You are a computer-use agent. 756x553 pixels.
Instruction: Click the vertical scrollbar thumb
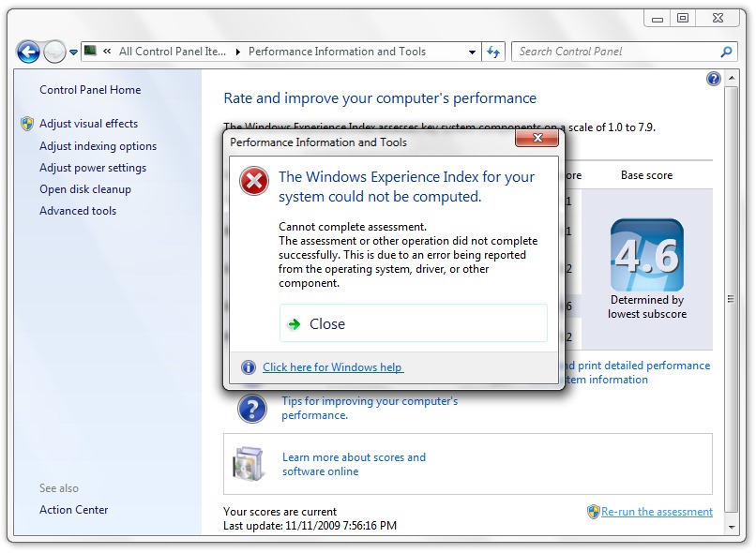732,300
